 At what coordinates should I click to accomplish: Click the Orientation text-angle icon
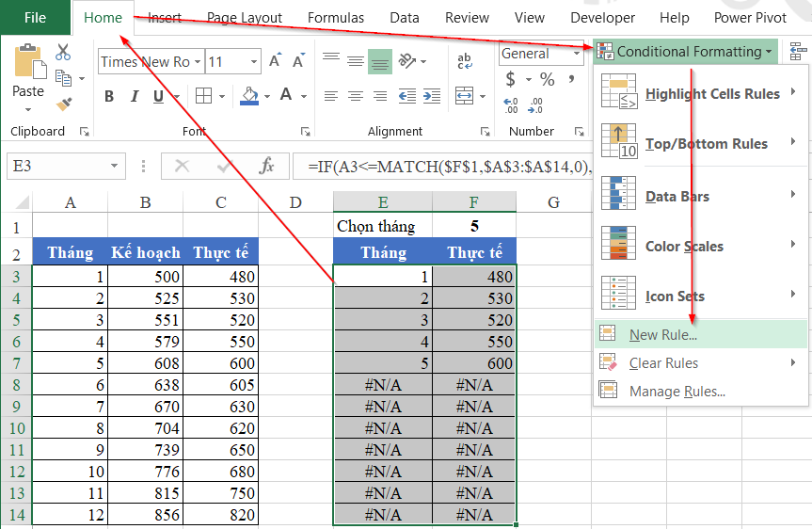(x=407, y=61)
